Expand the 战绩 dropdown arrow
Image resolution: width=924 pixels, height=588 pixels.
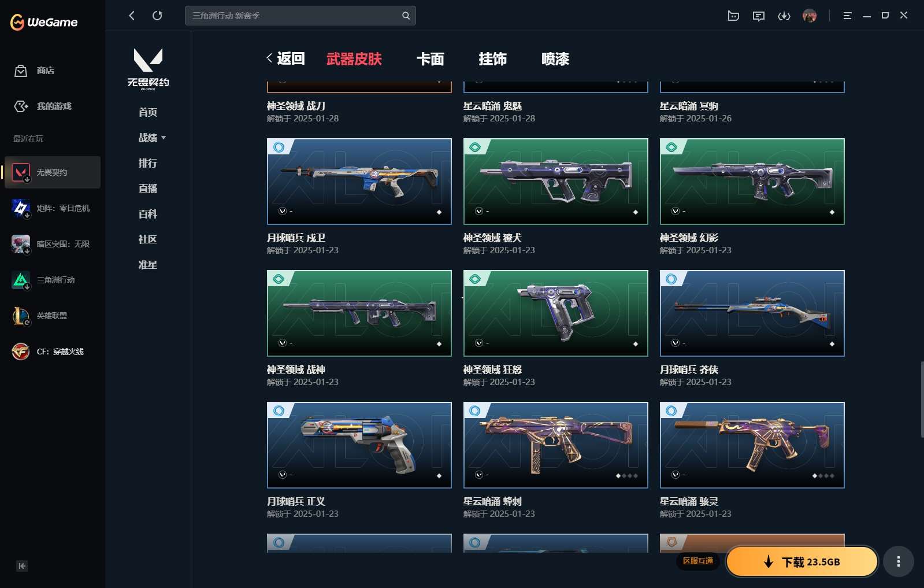point(164,138)
